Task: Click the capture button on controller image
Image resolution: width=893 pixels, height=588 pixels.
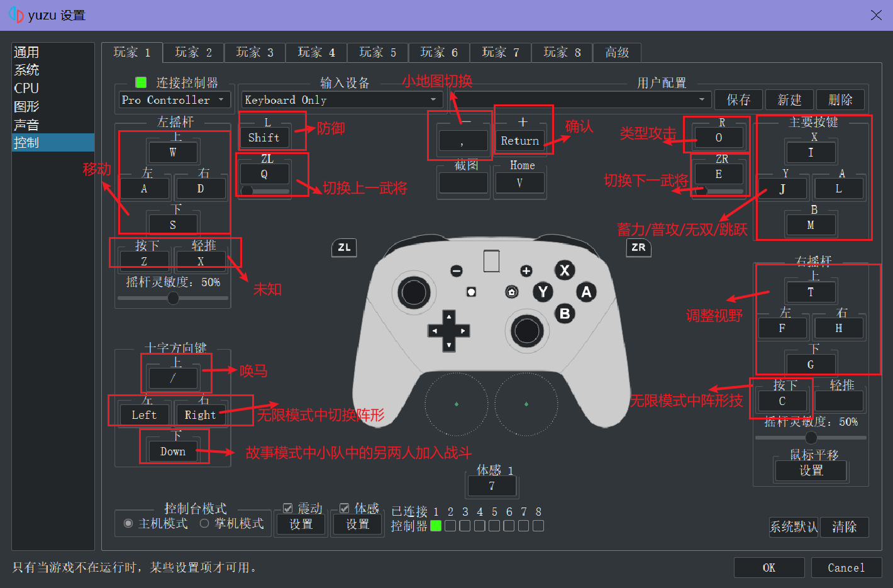Action: pyautogui.click(x=471, y=292)
